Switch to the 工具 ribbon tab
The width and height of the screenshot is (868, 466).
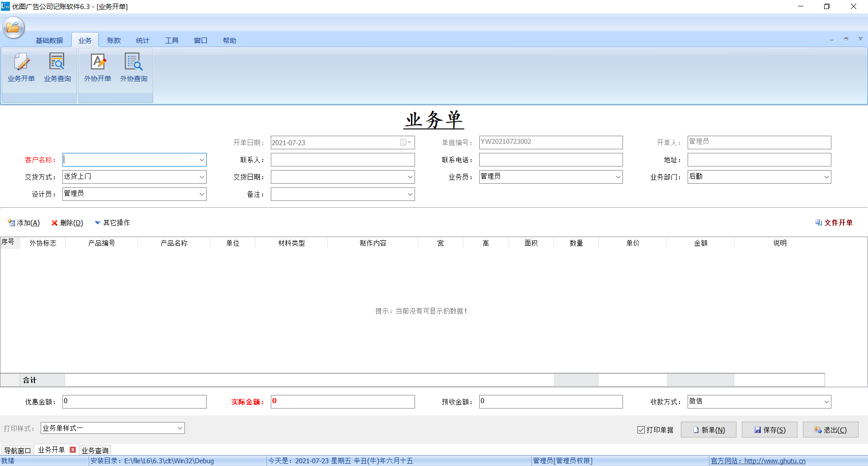pos(172,40)
